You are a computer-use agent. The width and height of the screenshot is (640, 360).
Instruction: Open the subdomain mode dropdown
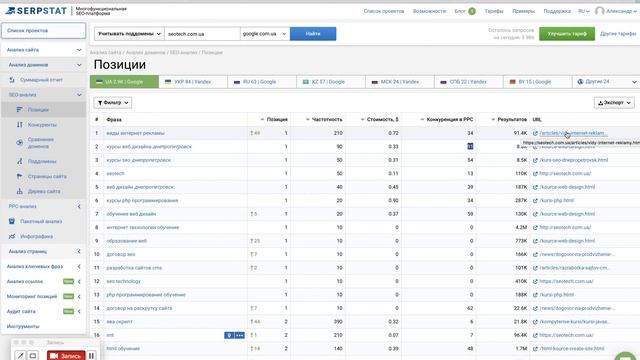tap(129, 34)
